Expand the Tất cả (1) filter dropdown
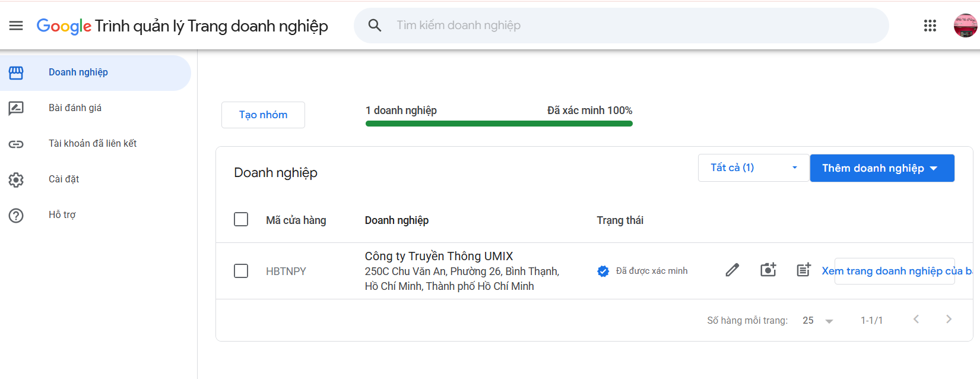Image resolution: width=980 pixels, height=379 pixels. [x=754, y=168]
